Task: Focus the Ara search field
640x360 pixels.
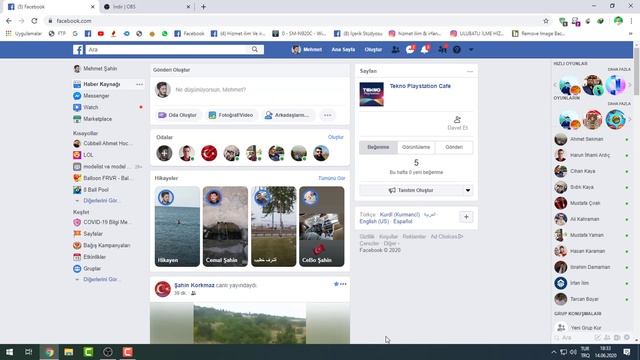Action: pos(167,49)
